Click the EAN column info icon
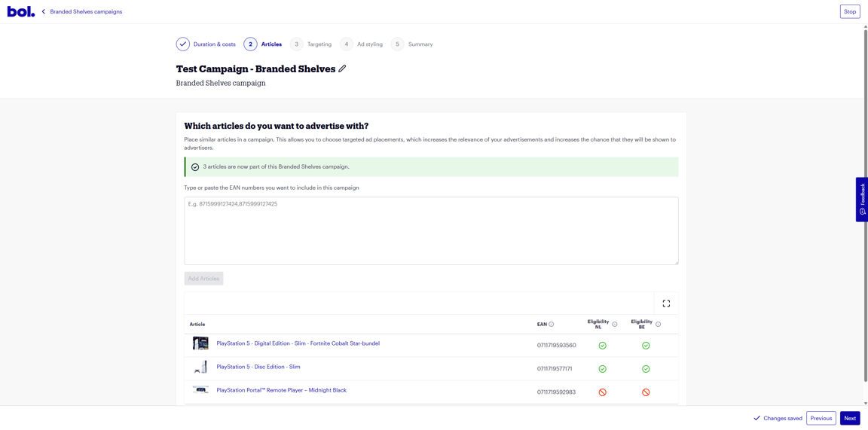This screenshot has width=868, height=430. 552,325
